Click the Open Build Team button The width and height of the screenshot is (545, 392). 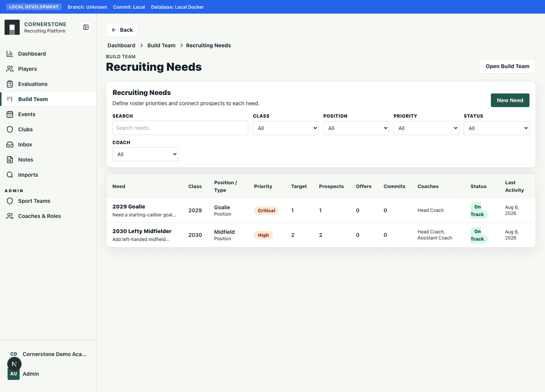[508, 66]
